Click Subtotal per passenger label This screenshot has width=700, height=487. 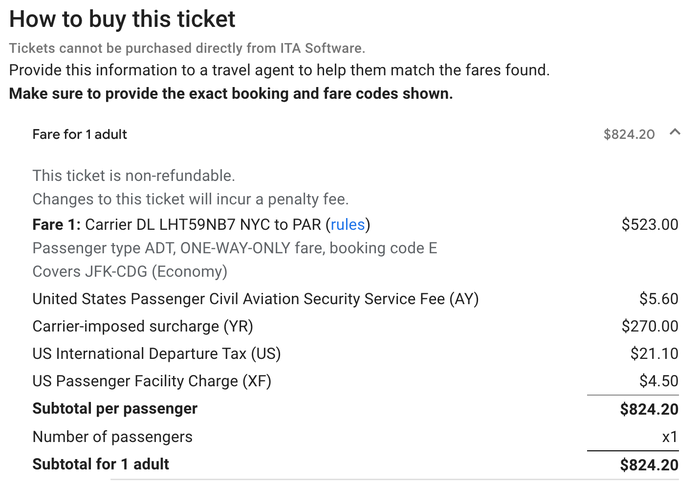[115, 408]
